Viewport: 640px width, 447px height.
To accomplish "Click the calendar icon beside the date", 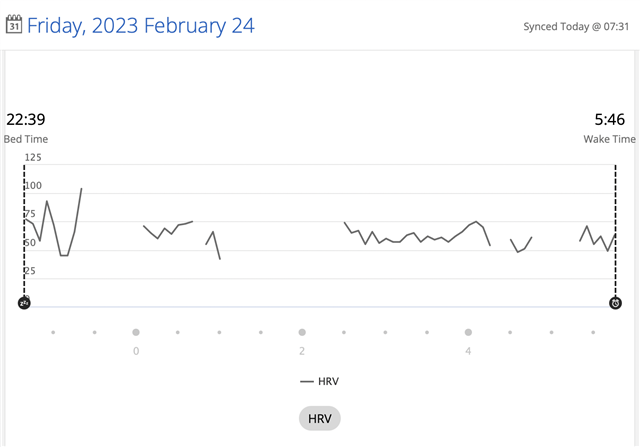I will pos(13,24).
